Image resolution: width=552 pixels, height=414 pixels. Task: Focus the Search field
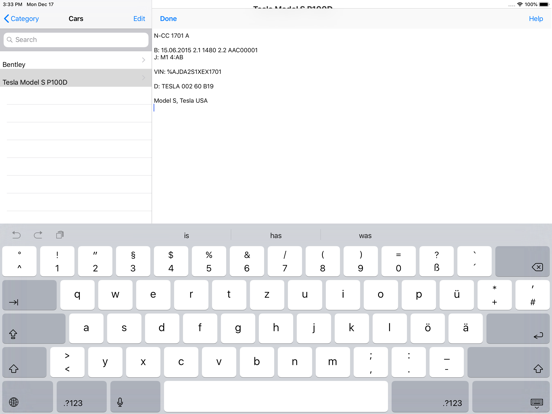coord(76,39)
